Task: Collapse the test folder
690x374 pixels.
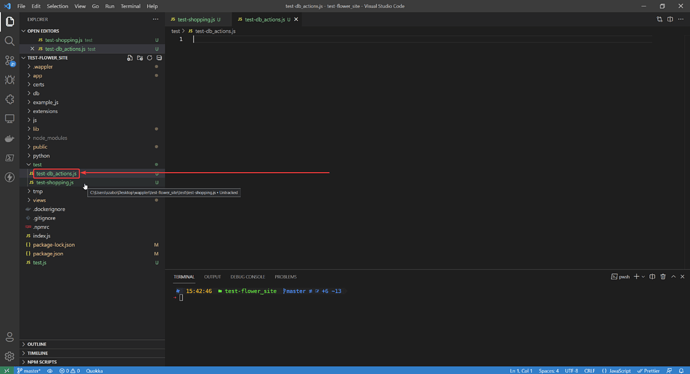Action: pos(37,165)
